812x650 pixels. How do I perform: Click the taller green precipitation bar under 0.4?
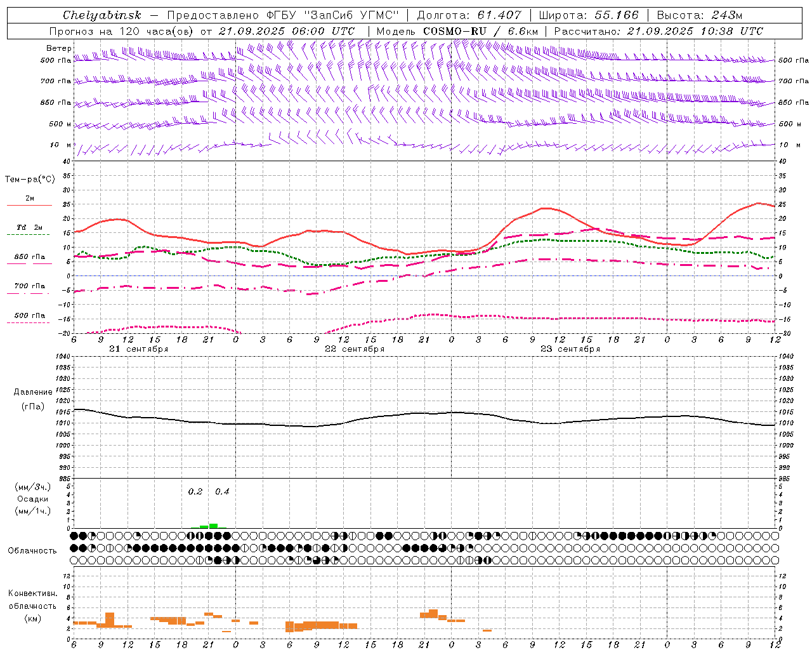click(x=214, y=526)
